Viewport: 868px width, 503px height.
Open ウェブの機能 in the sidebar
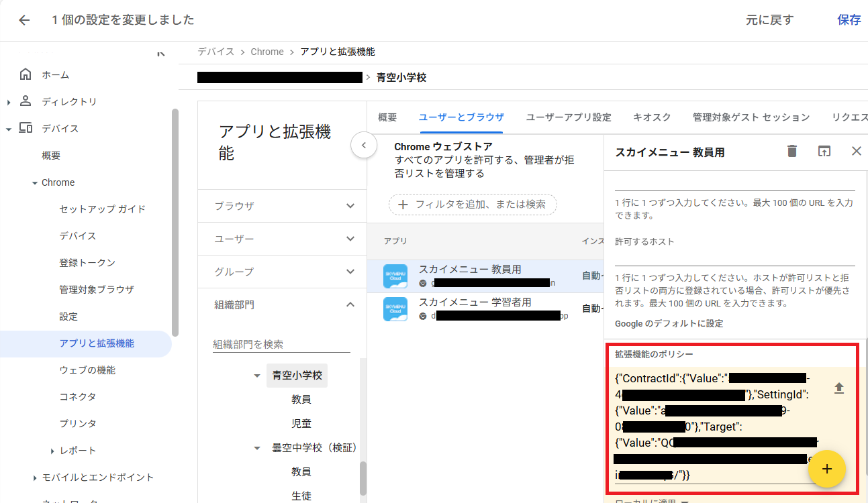tap(87, 370)
